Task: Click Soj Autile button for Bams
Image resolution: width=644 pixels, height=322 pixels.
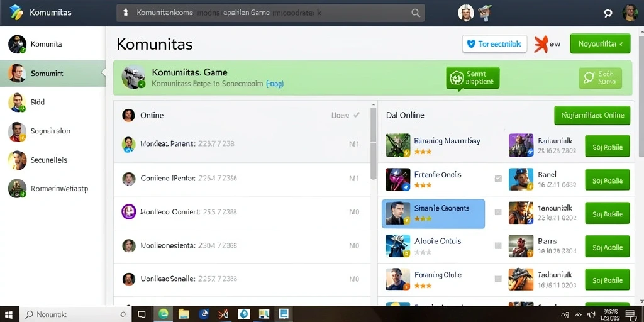Action: click(x=608, y=247)
